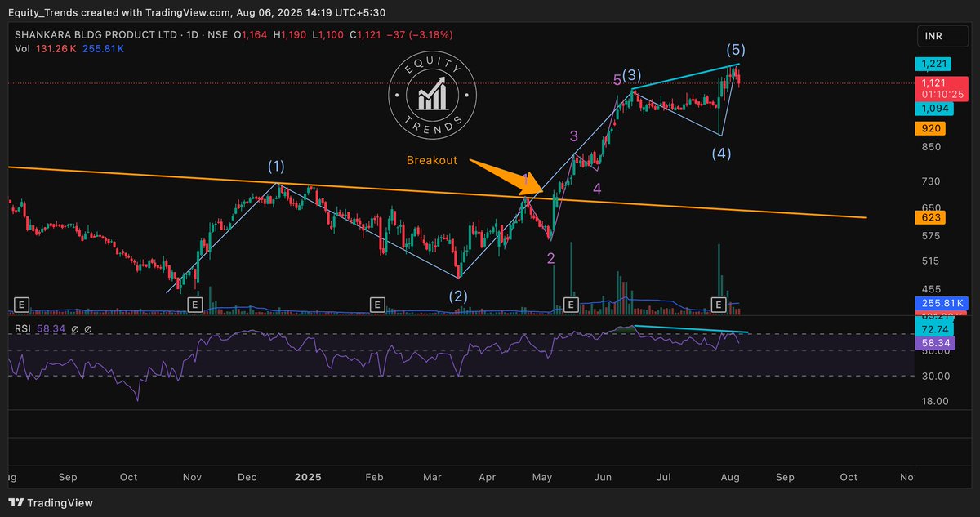The width and height of the screenshot is (980, 517).
Task: Click the 850 price axis label
Action: (x=933, y=147)
